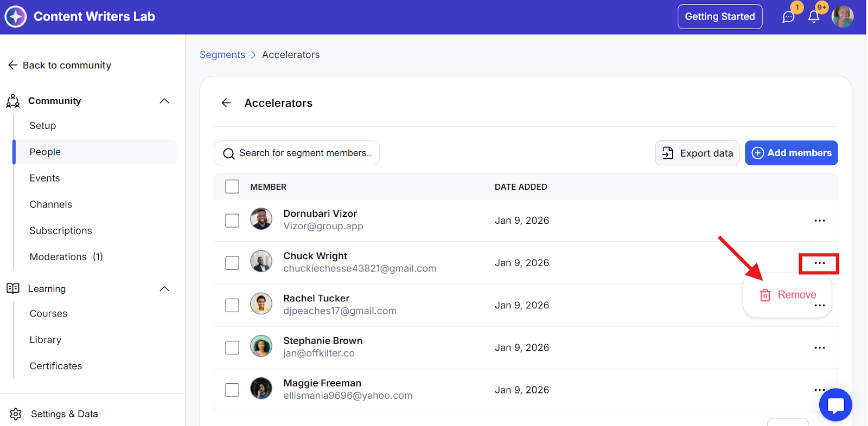Open the notifications bell icon
Viewport: 868px width, 426px height.
[814, 17]
